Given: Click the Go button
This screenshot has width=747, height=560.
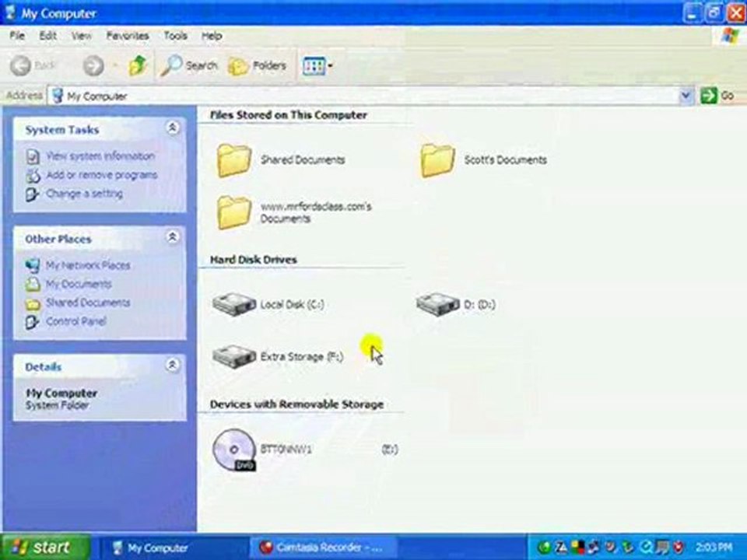Looking at the screenshot, I should tap(718, 96).
